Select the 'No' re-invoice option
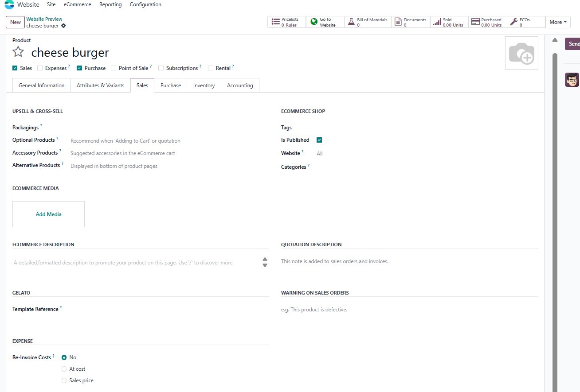The image size is (580, 392). click(x=64, y=357)
